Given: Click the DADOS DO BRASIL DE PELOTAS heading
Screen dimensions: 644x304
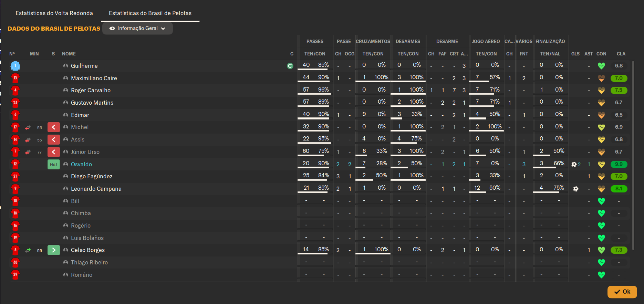Looking at the screenshot, I should click(54, 29).
